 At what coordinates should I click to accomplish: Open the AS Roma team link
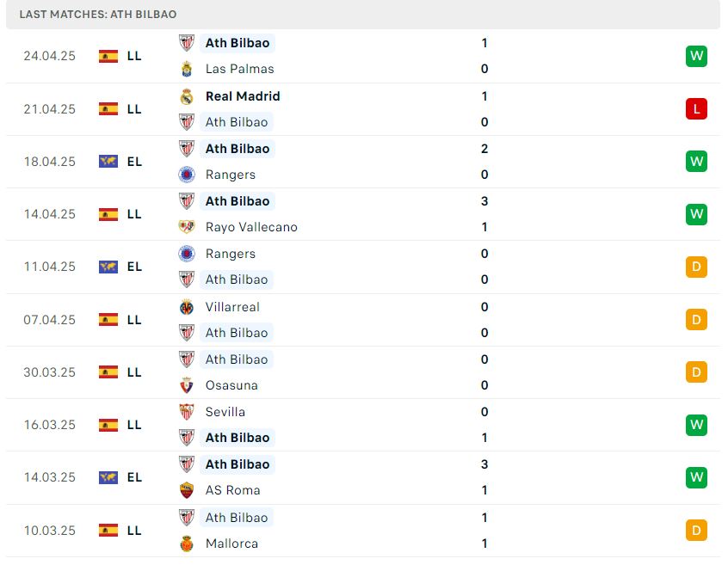tap(232, 490)
